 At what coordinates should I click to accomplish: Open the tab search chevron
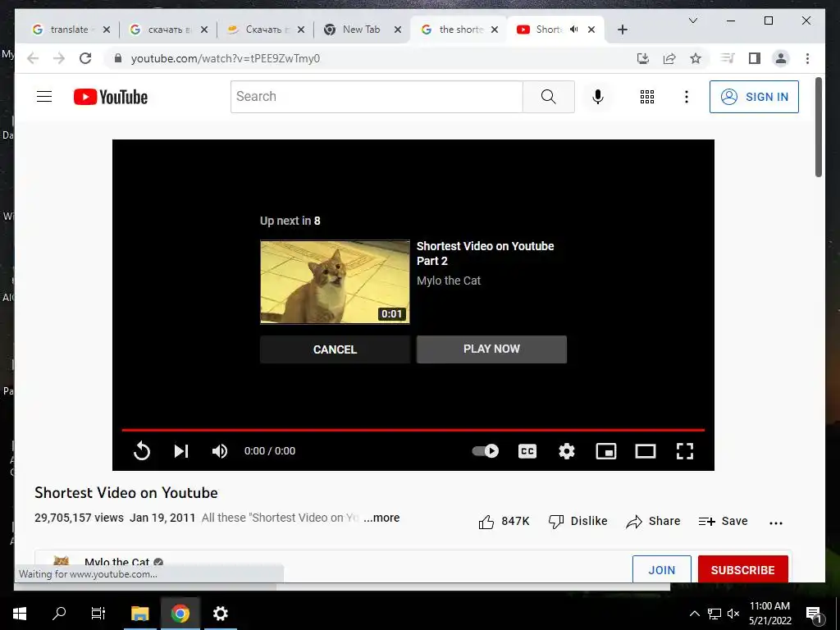click(692, 21)
